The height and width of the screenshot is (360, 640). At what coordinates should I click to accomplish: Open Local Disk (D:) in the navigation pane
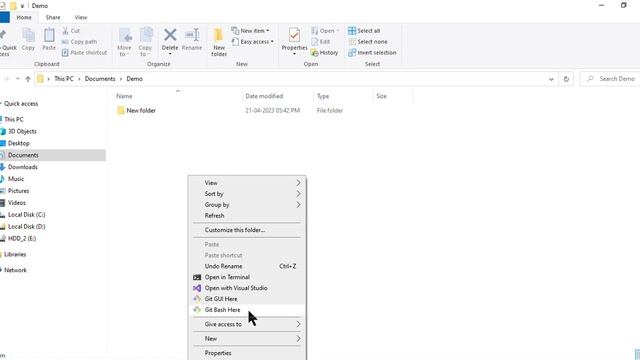point(27,226)
